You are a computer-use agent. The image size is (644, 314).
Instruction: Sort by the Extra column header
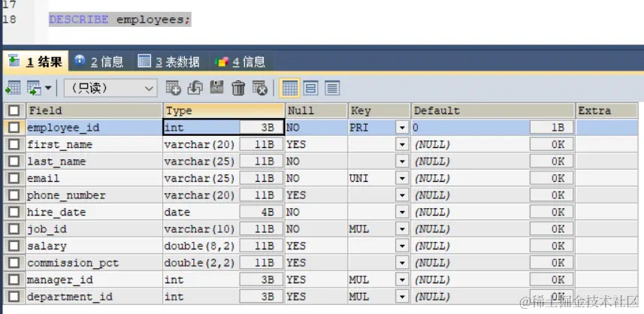click(606, 110)
